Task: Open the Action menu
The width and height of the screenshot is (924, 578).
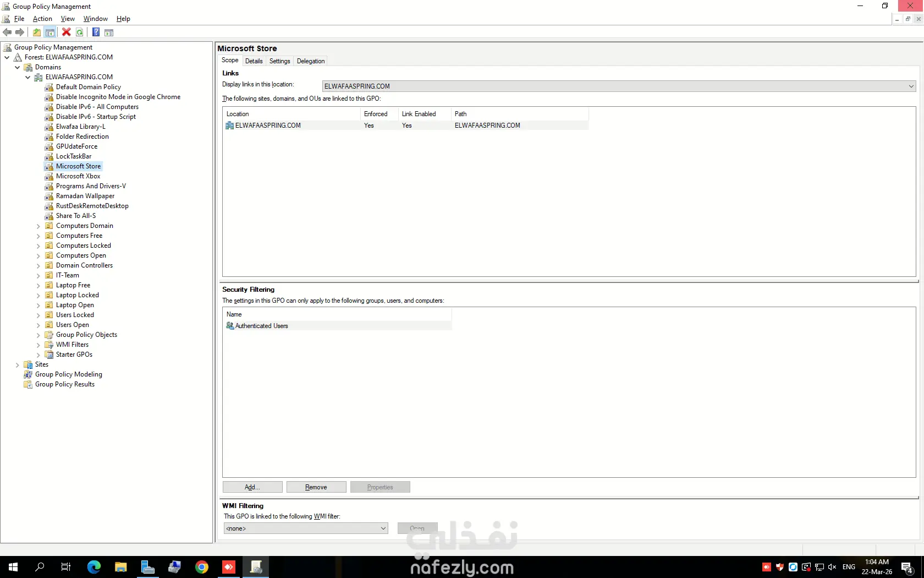Action: point(42,19)
